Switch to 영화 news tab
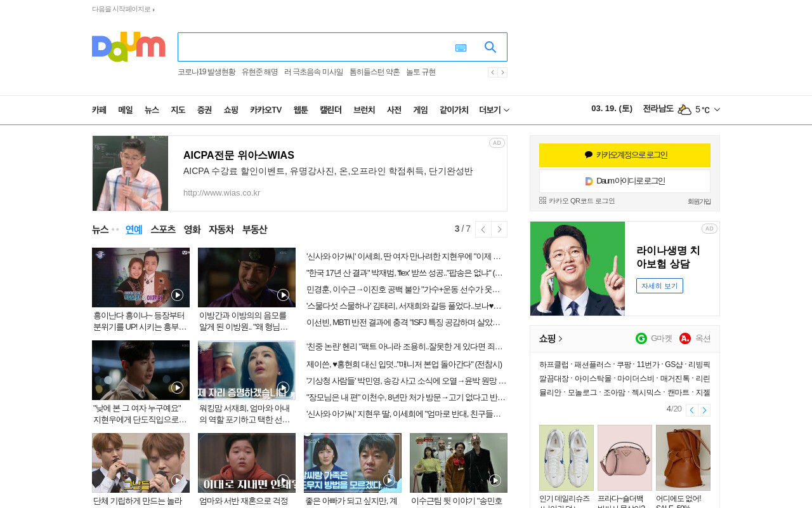812x508 pixels. 192,229
